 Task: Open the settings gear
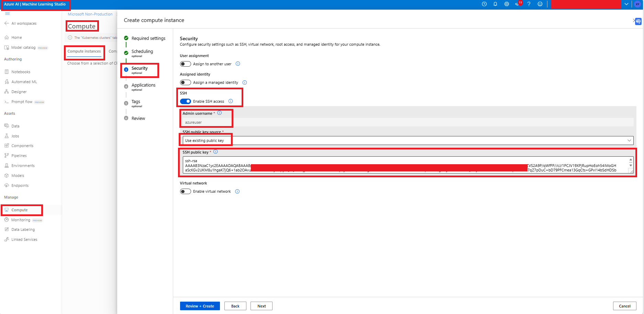pyautogui.click(x=506, y=4)
